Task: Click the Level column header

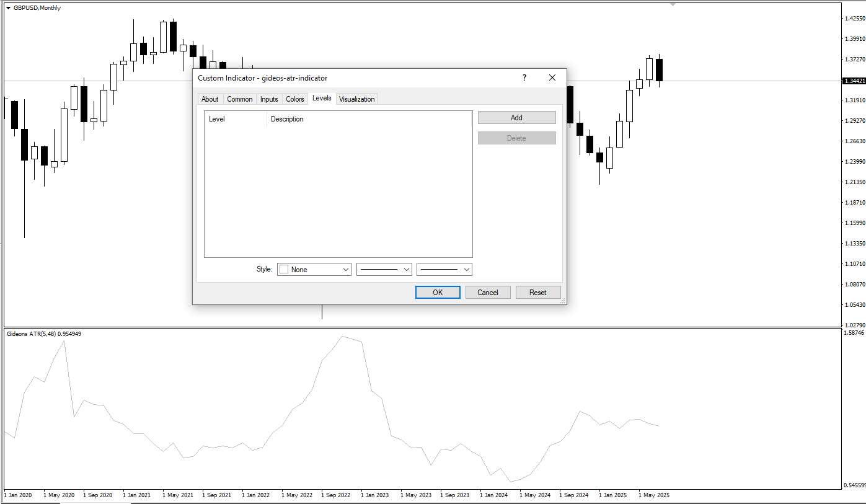Action: pyautogui.click(x=217, y=119)
